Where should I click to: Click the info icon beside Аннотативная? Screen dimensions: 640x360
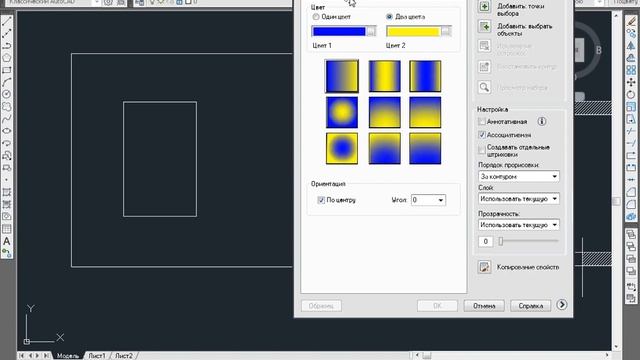click(542, 121)
